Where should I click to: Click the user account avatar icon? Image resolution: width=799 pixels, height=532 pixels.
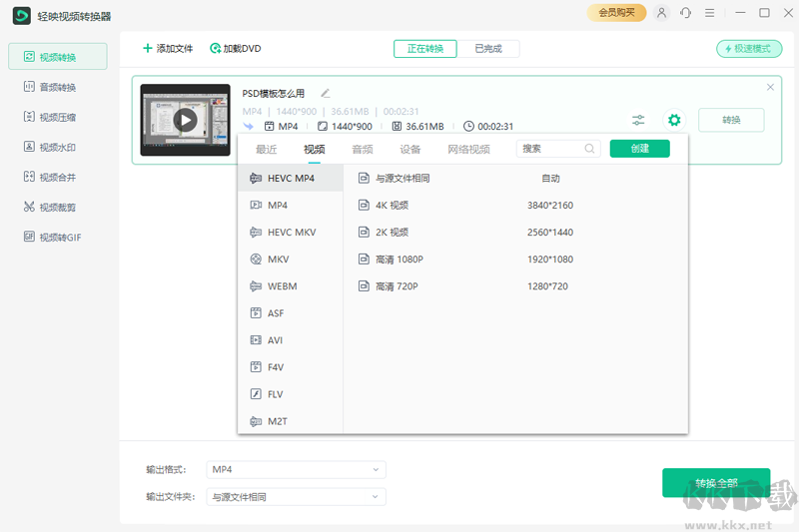coord(661,13)
